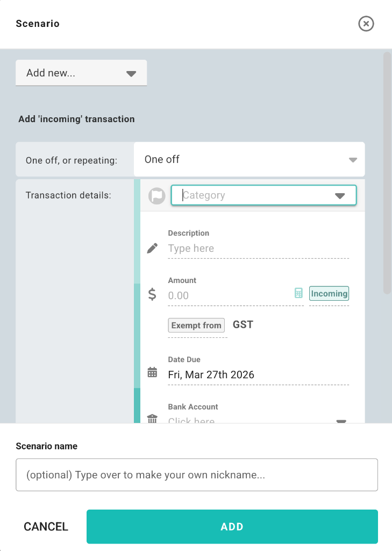Click the flag icon beside Category
Viewport: 392px width, 551px height.
coord(156,196)
